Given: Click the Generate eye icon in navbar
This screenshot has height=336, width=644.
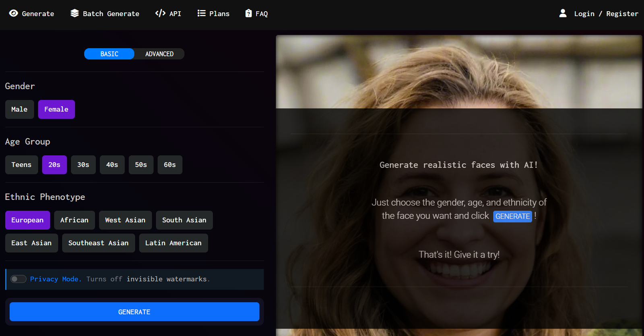Looking at the screenshot, I should (x=14, y=13).
